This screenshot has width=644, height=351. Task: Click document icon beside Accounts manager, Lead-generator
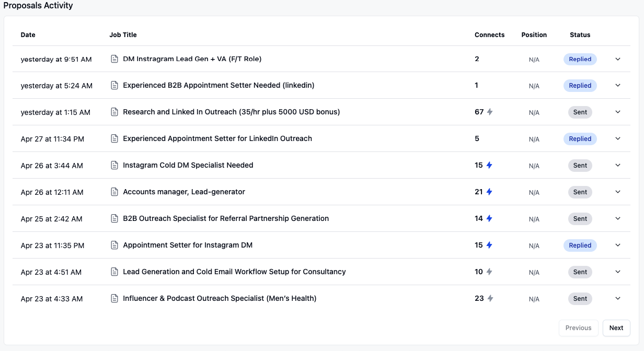coord(114,192)
